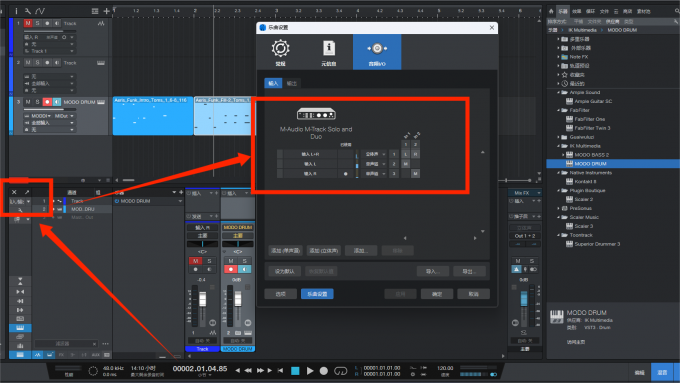This screenshot has height=383, width=680.
Task: Click the Favorites star icon in browser
Action: (x=565, y=75)
